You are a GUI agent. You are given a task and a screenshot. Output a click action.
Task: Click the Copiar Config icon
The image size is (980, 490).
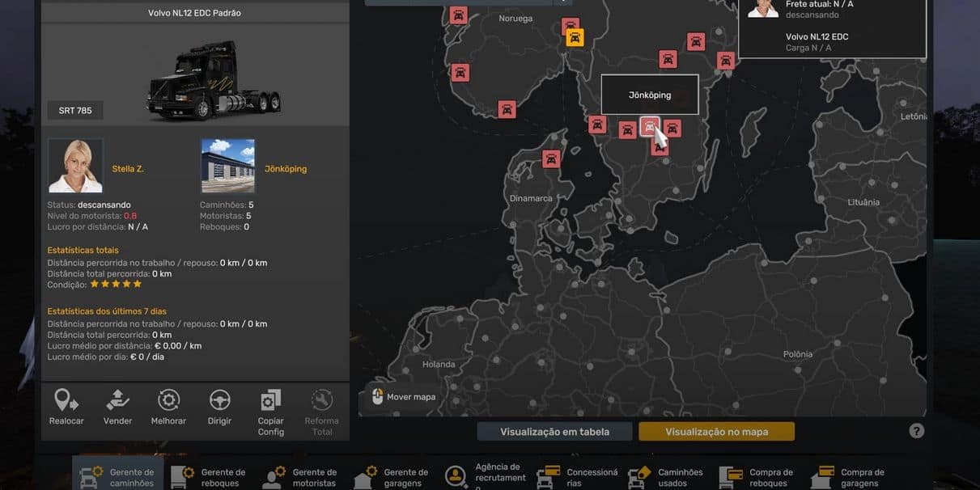pyautogui.click(x=270, y=402)
